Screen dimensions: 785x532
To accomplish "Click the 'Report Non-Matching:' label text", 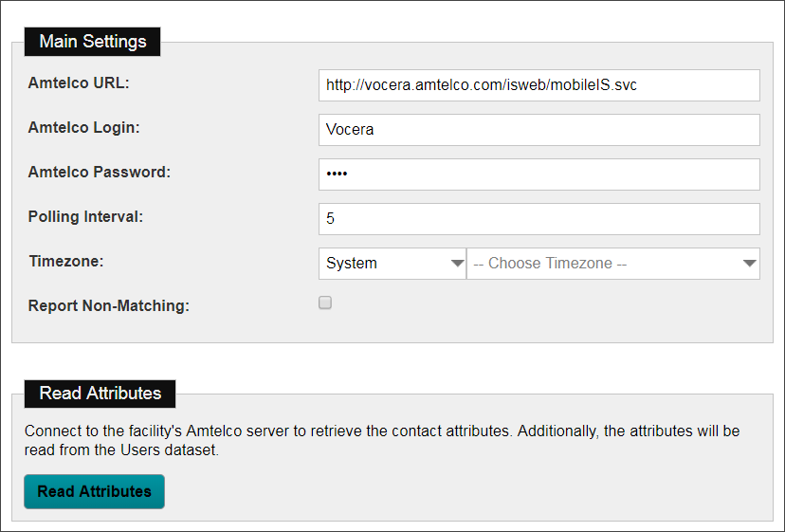I will (x=109, y=306).
